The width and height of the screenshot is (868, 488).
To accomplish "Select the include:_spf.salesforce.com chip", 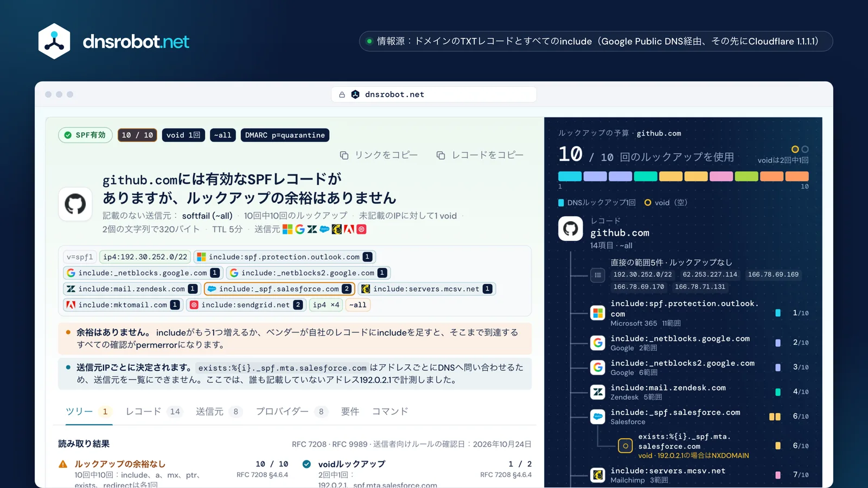I will point(279,289).
